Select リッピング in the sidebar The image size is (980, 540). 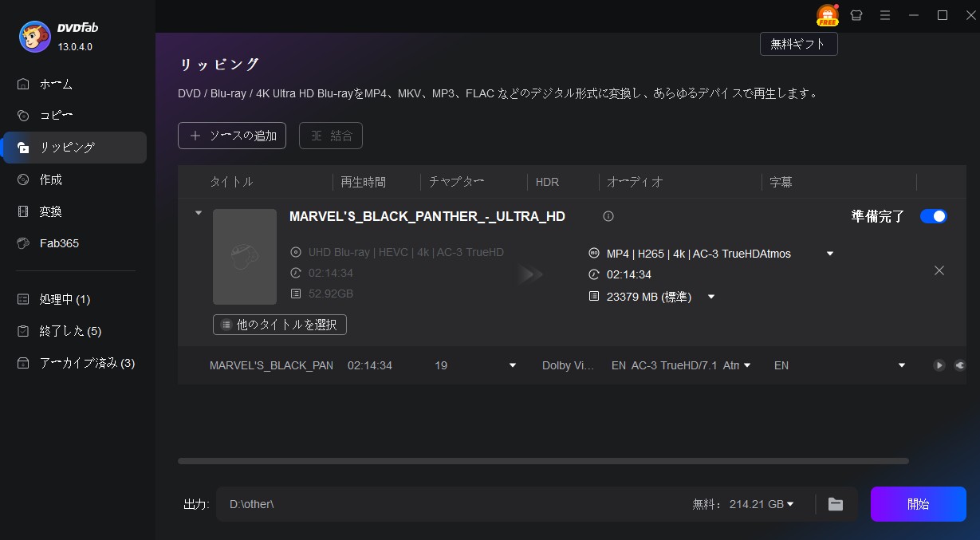click(x=75, y=148)
